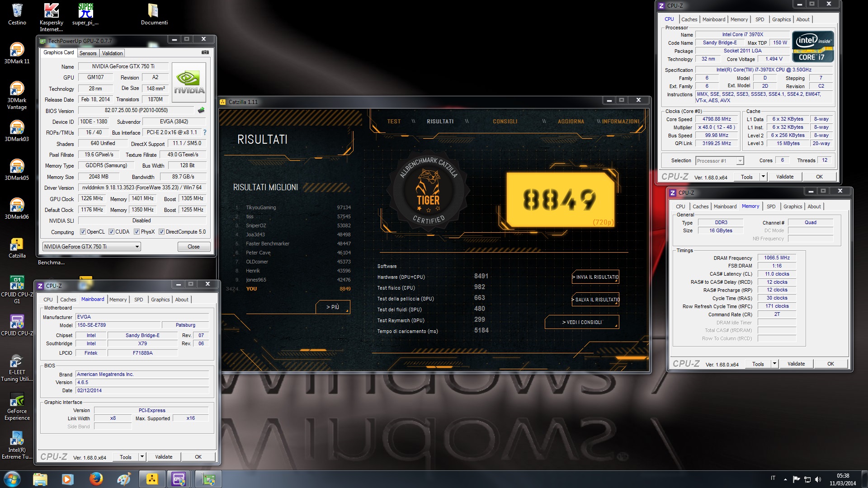Screen dimensions: 868x488
Task: Toggle the PhysX checkbox in GPU-Z
Action: point(137,232)
